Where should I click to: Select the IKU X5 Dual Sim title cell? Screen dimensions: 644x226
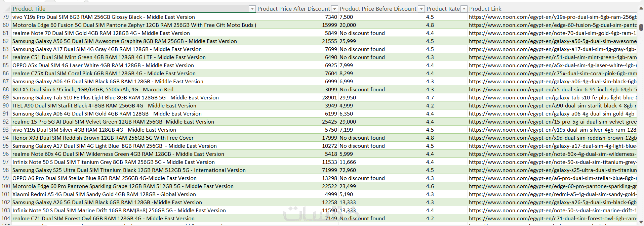pyautogui.click(x=93, y=90)
